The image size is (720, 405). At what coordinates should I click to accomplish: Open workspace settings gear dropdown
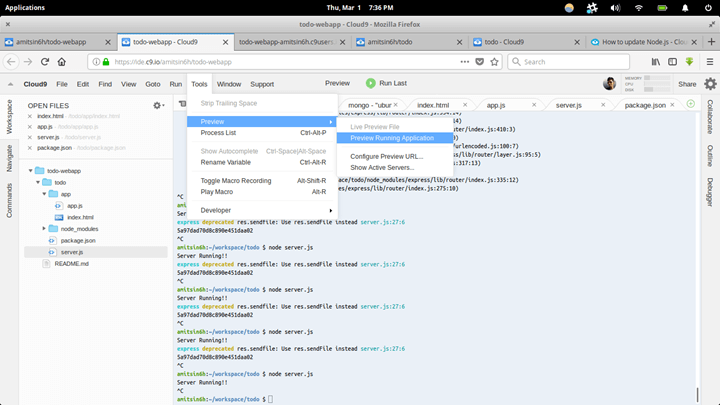click(x=158, y=105)
